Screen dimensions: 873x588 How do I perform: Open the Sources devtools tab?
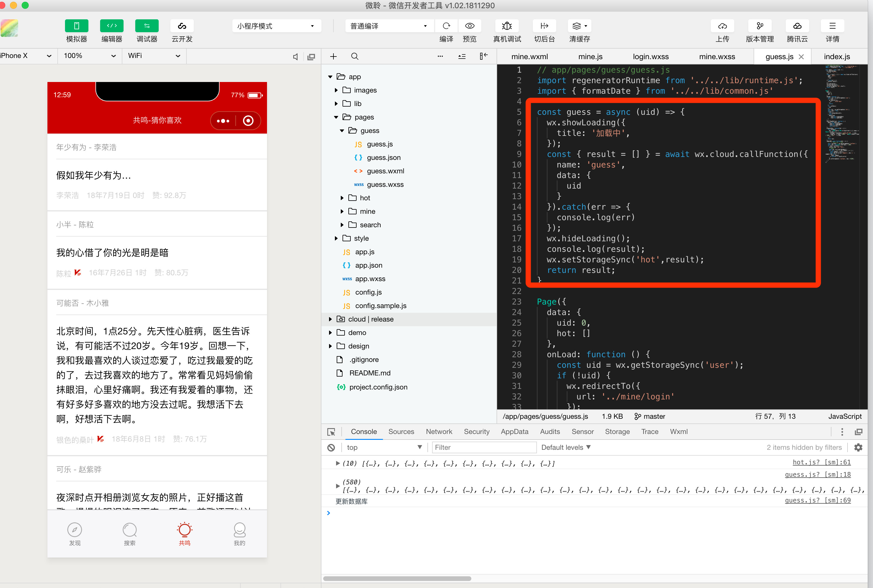tap(401, 432)
